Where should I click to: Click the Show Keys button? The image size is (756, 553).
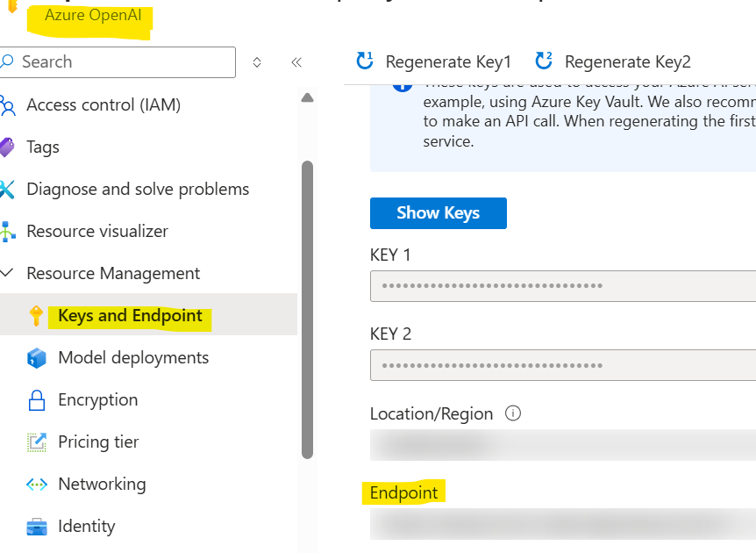[x=439, y=212]
